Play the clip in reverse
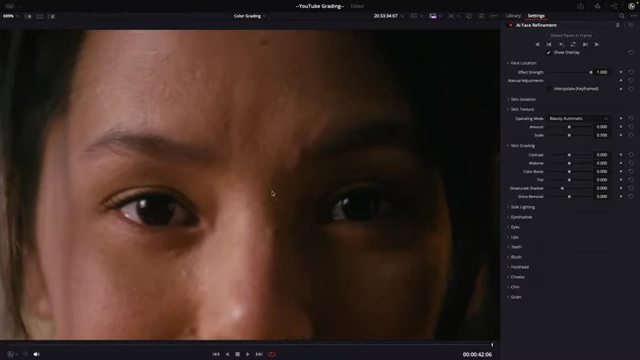The width and height of the screenshot is (640, 360). pyautogui.click(x=227, y=354)
